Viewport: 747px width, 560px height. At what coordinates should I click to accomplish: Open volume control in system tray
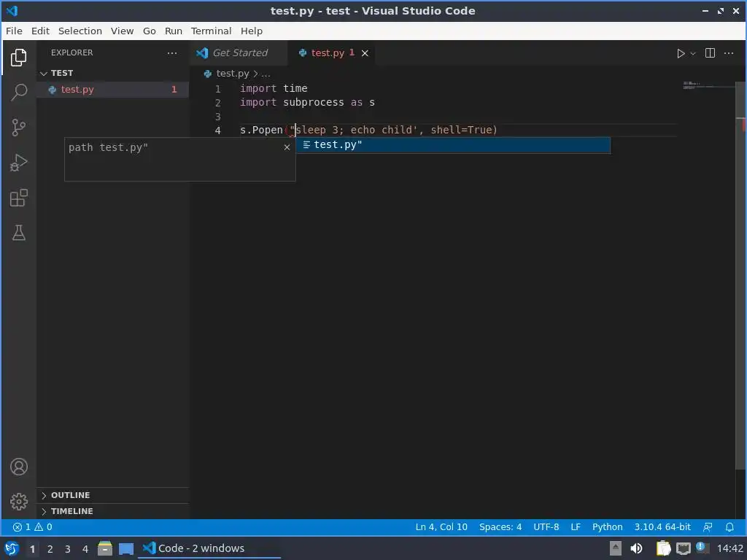(x=636, y=548)
